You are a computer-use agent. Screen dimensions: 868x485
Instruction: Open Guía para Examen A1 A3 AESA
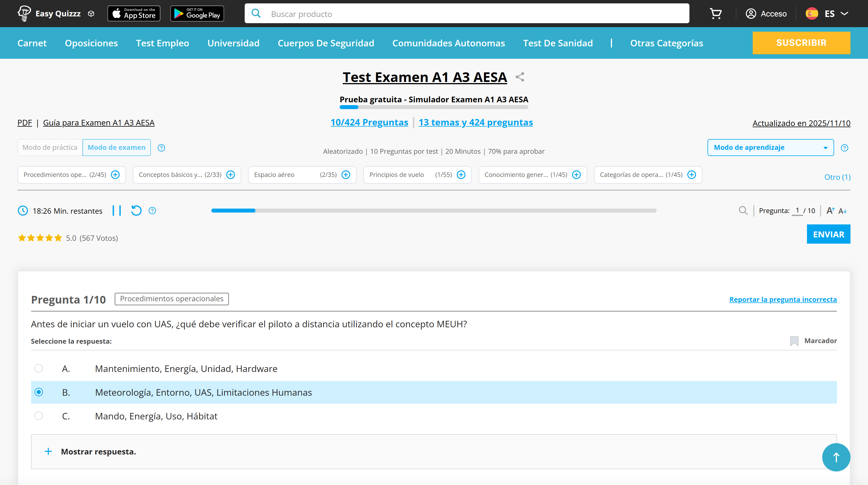[x=99, y=122]
